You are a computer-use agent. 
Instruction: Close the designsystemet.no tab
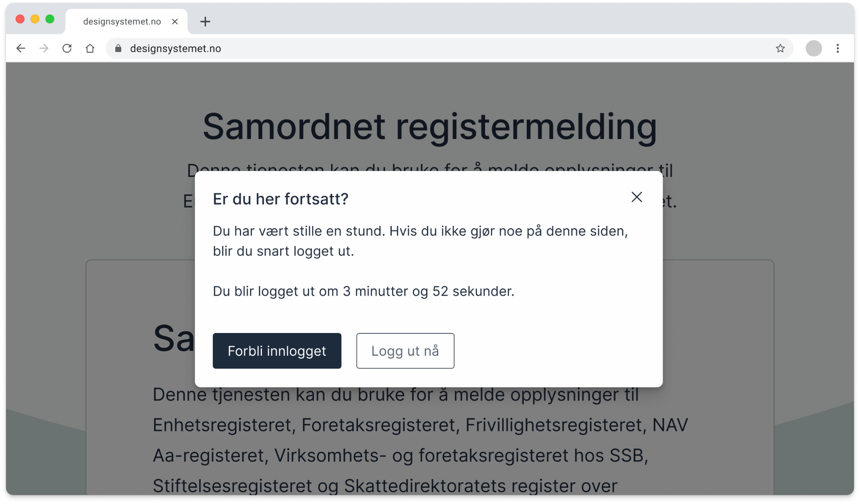[x=175, y=21]
